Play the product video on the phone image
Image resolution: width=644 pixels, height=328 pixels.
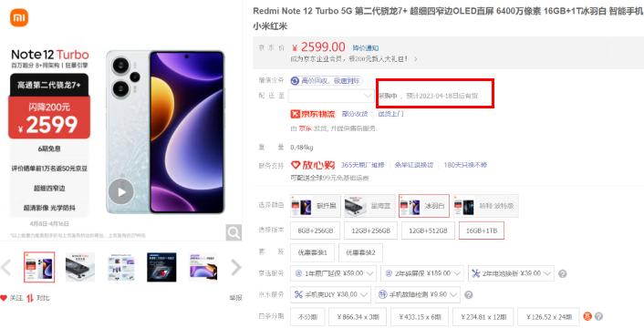pyautogui.click(x=120, y=191)
